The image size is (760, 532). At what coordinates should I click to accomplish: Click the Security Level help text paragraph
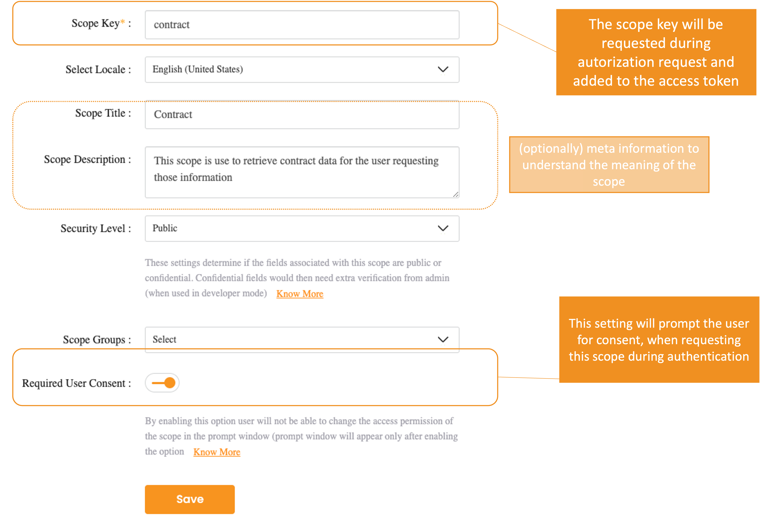[x=297, y=278]
